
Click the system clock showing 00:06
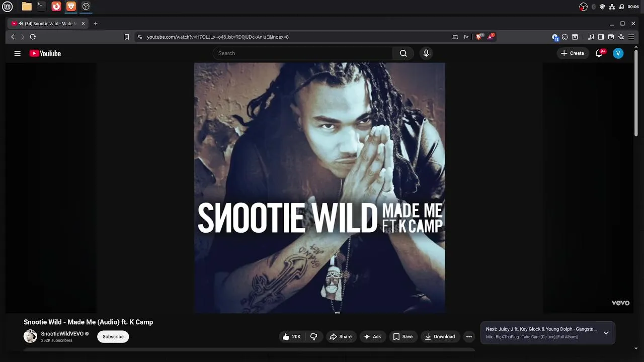tap(633, 7)
